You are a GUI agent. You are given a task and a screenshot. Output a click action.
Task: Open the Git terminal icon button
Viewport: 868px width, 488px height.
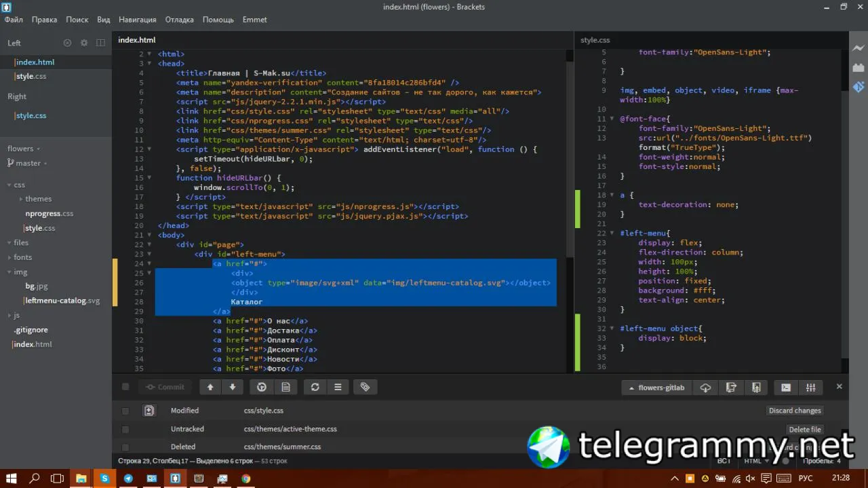click(x=785, y=388)
